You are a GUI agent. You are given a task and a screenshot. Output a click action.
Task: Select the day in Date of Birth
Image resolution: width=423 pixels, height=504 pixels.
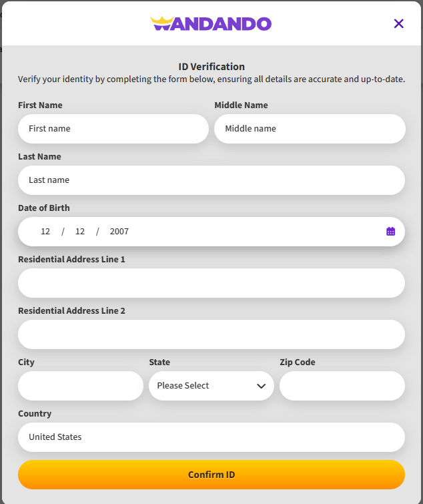click(80, 232)
